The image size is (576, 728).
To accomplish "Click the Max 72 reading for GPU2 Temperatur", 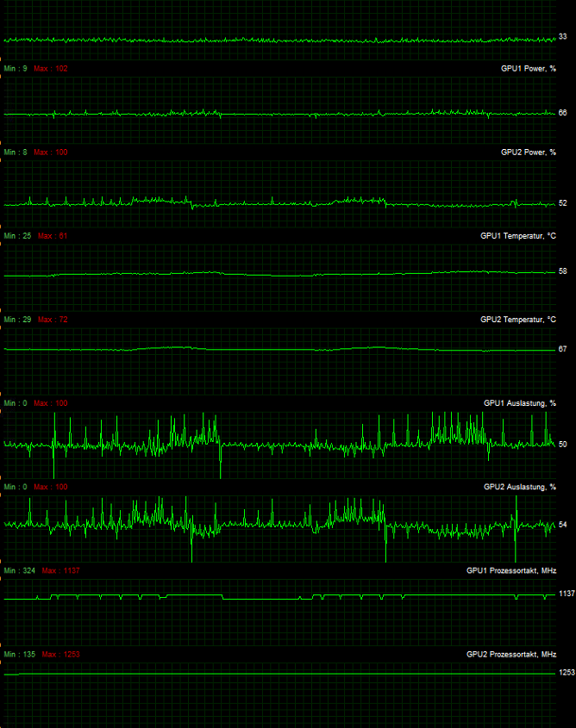I will [53, 319].
